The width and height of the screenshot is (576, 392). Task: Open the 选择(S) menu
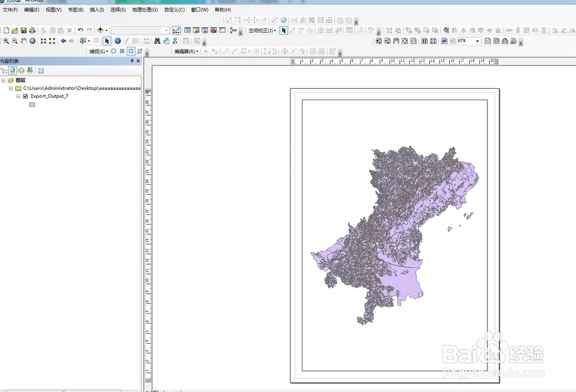click(x=118, y=10)
